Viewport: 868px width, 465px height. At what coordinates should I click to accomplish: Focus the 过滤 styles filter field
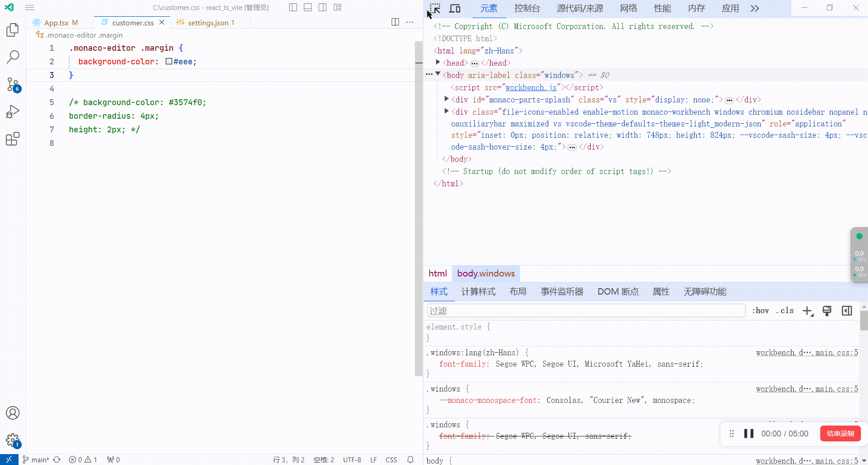(586, 311)
